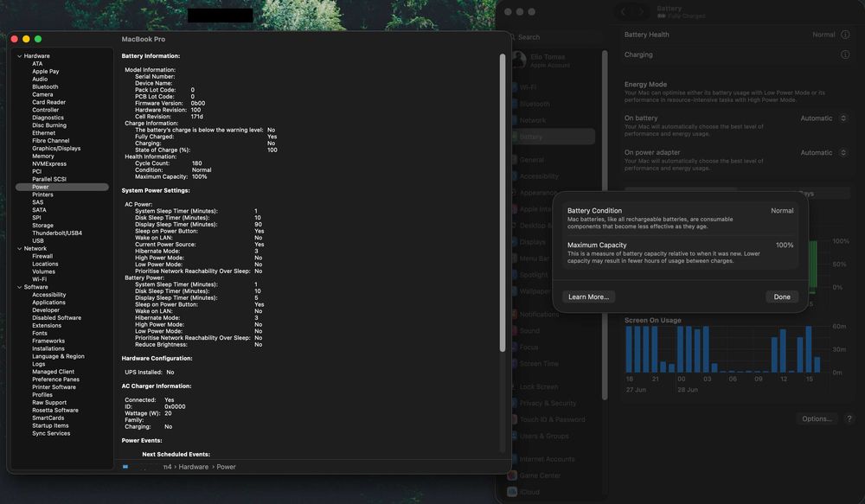
Task: Select the highlighted Power entry
Action: [61, 187]
